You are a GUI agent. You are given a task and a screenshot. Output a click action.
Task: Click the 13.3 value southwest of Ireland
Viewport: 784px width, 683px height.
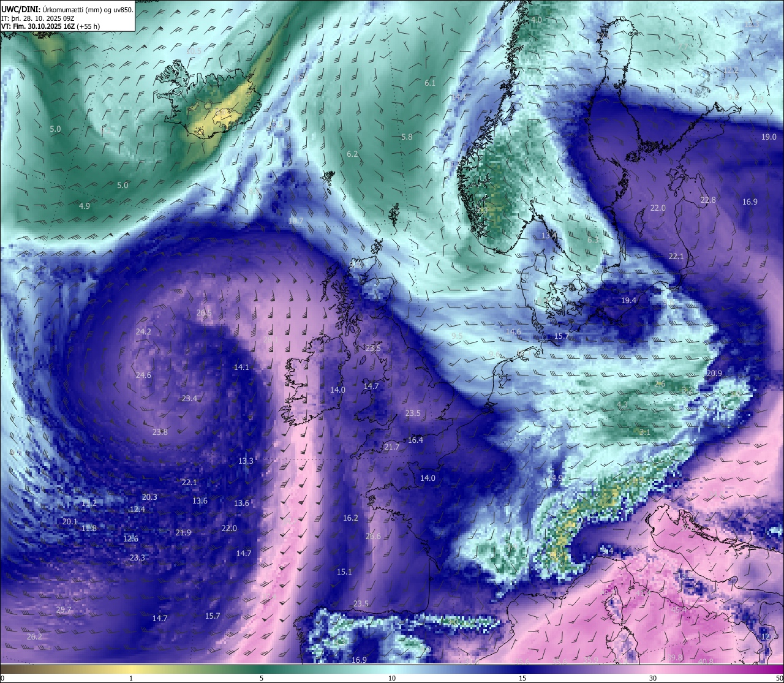[x=246, y=461]
